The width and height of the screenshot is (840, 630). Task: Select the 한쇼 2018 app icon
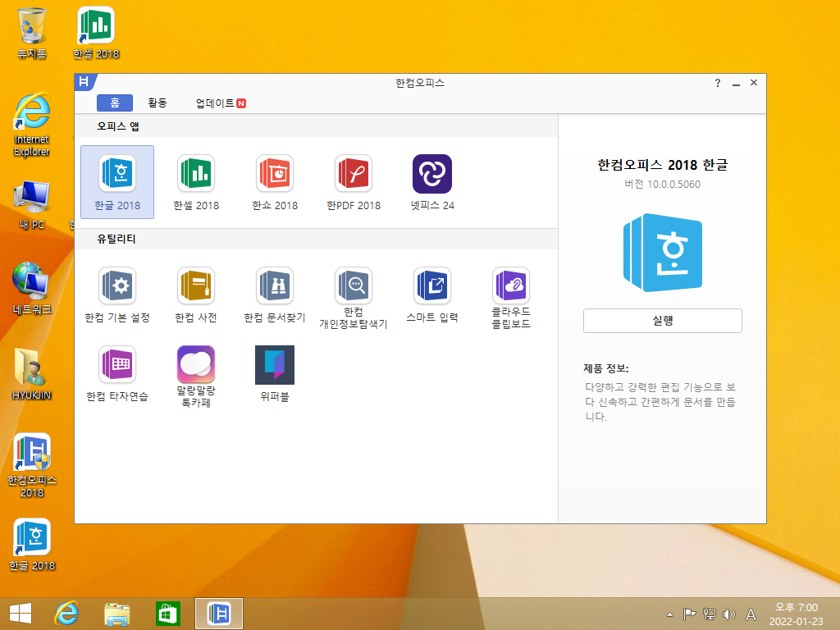click(275, 182)
